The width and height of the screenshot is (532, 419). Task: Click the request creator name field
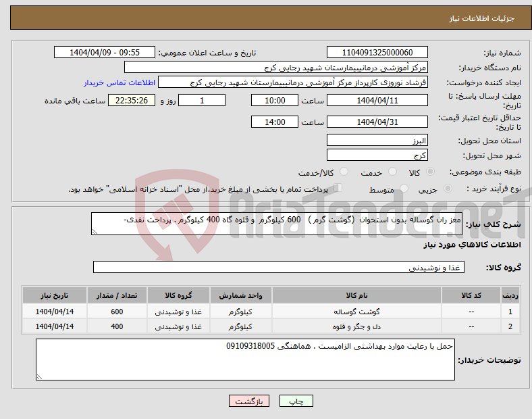pyautogui.click(x=293, y=82)
